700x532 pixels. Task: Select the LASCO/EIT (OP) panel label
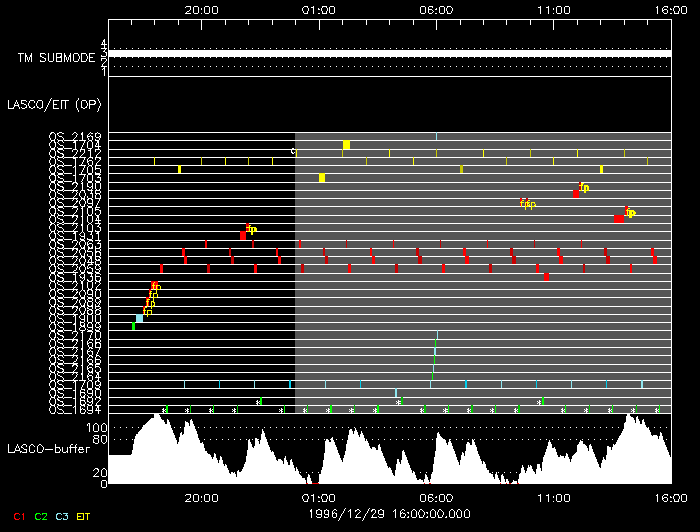point(54,103)
